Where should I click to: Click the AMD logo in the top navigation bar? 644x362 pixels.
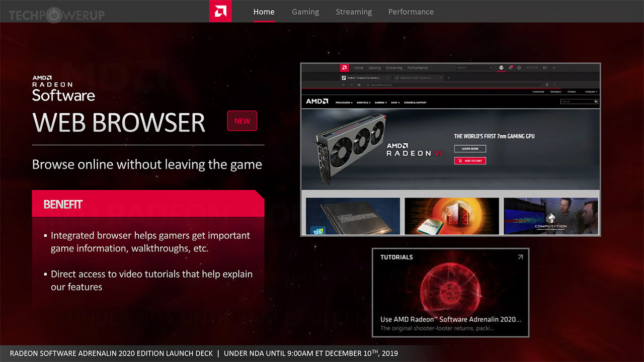tap(220, 11)
